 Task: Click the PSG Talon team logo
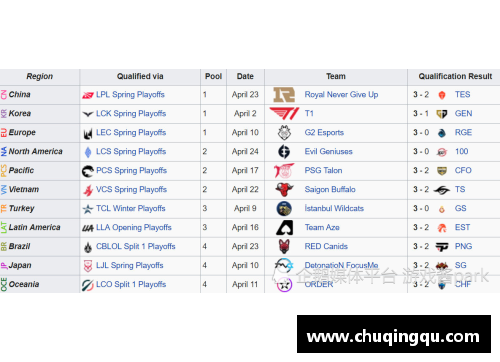[x=284, y=171]
